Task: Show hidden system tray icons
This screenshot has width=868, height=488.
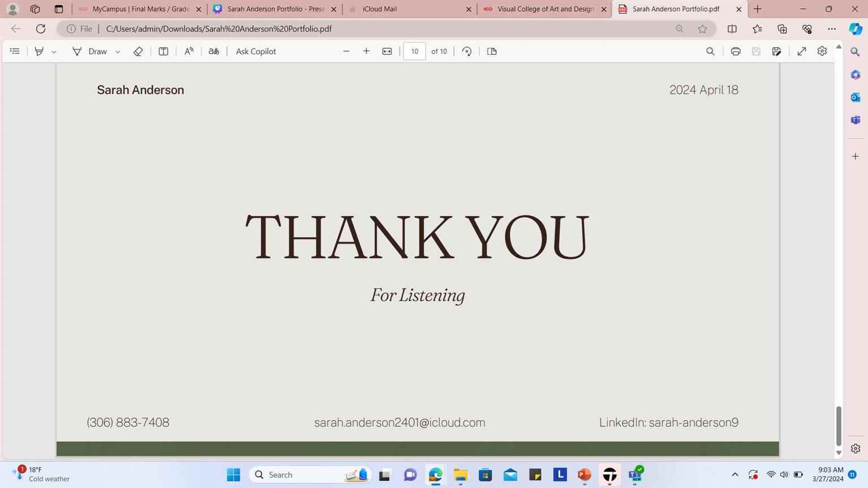Action: 735,475
